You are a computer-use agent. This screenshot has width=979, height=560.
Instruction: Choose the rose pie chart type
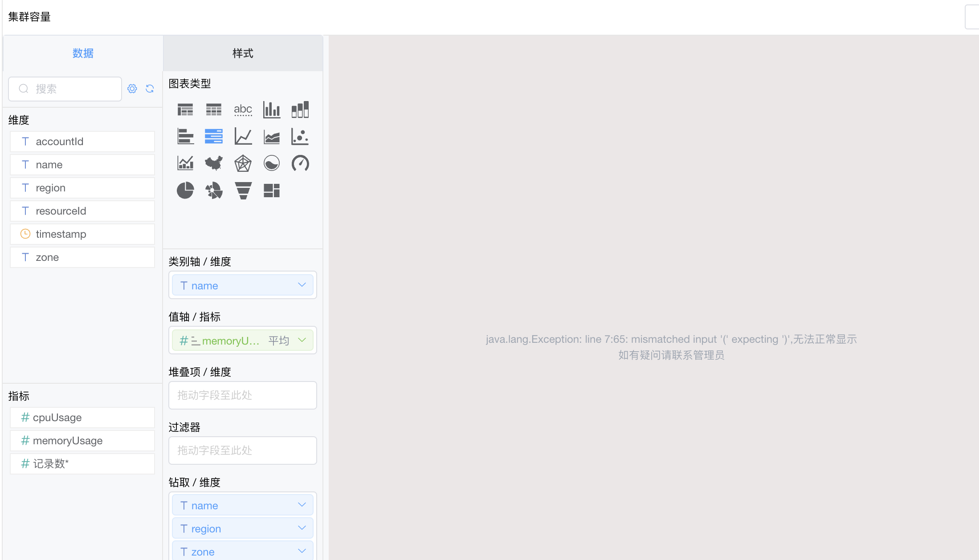click(x=214, y=191)
